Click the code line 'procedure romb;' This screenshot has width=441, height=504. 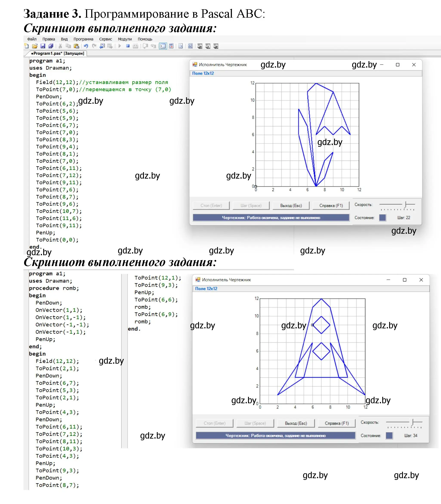54,288
